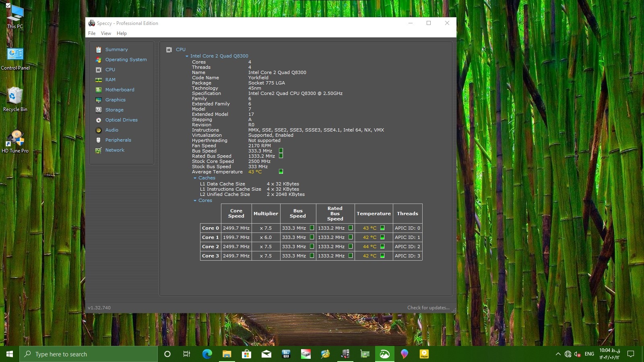
Task: Collapse the Cores tree section
Action: pos(195,201)
